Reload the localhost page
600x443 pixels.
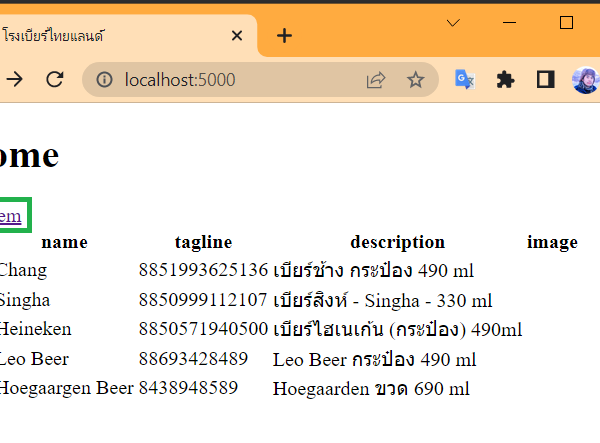(x=56, y=80)
